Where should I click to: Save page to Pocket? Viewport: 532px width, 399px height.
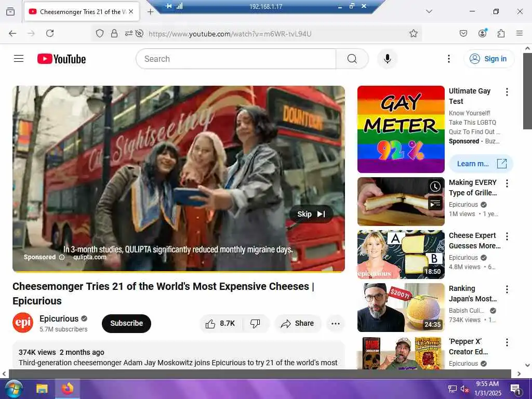(463, 33)
